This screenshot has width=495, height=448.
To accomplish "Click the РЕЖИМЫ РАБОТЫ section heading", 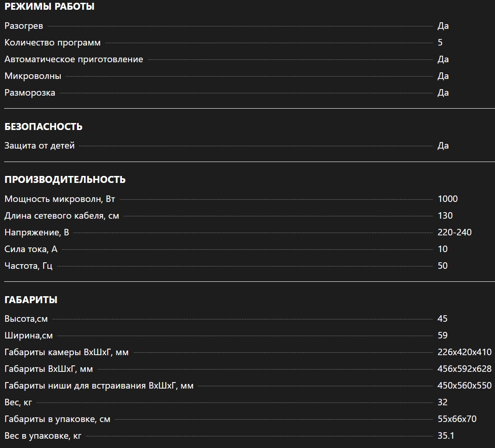I will coord(50,7).
